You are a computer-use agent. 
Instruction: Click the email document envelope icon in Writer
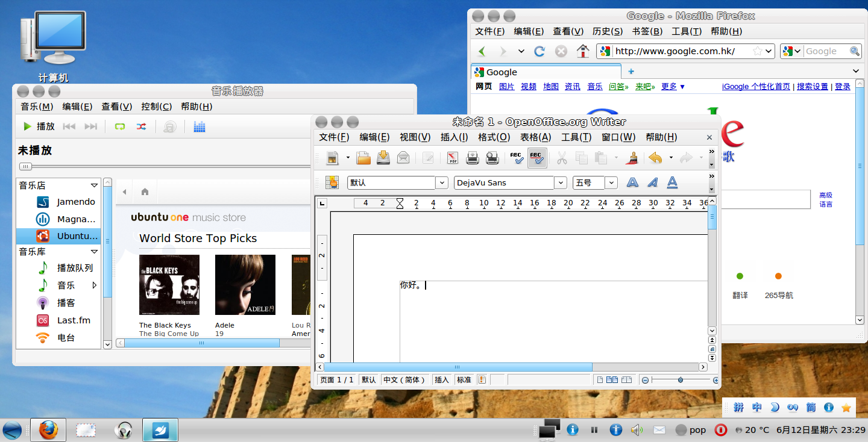[x=403, y=158]
